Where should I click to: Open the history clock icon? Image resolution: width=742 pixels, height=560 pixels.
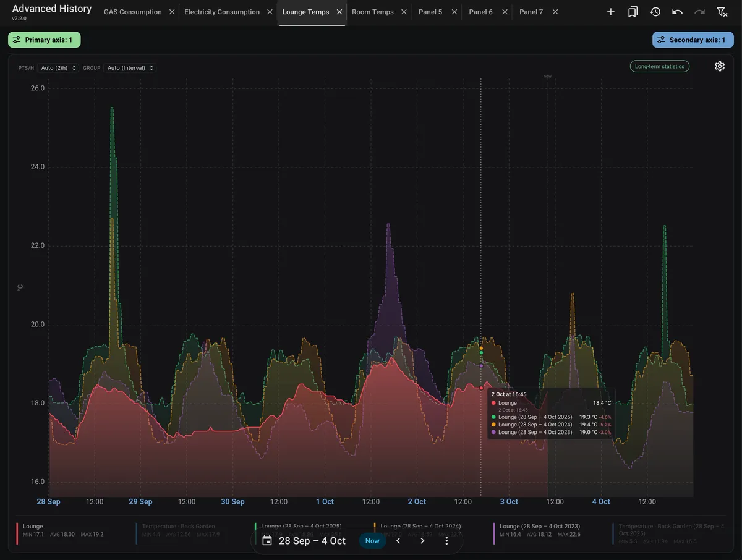pyautogui.click(x=655, y=12)
